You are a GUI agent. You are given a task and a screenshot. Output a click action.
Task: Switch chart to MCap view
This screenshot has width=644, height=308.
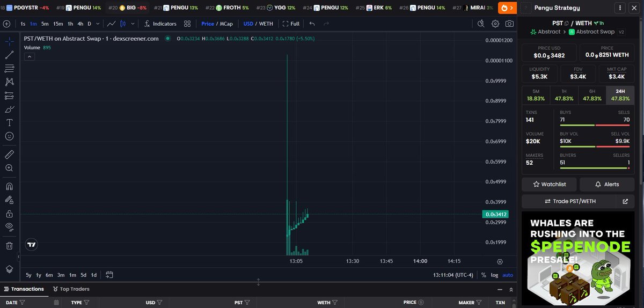pos(225,24)
